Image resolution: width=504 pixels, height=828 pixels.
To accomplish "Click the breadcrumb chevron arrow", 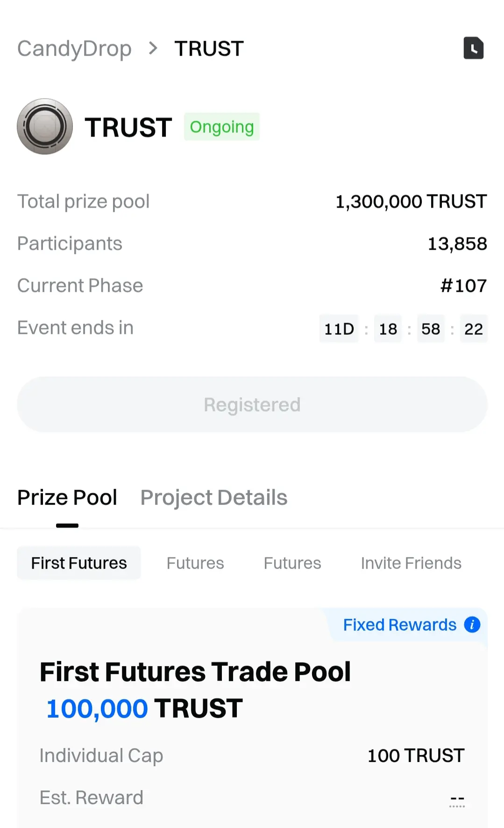I will (x=153, y=48).
